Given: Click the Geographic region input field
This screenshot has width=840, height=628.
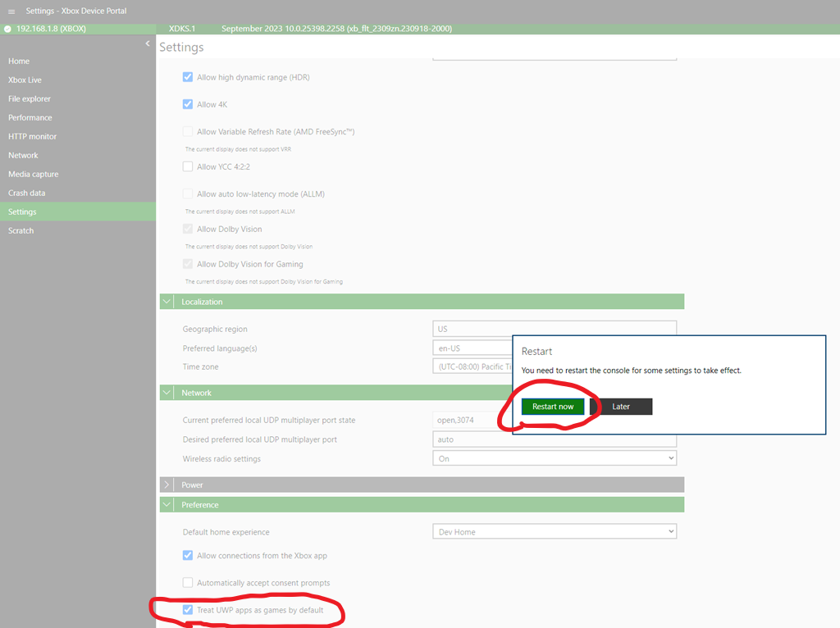Looking at the screenshot, I should (554, 329).
